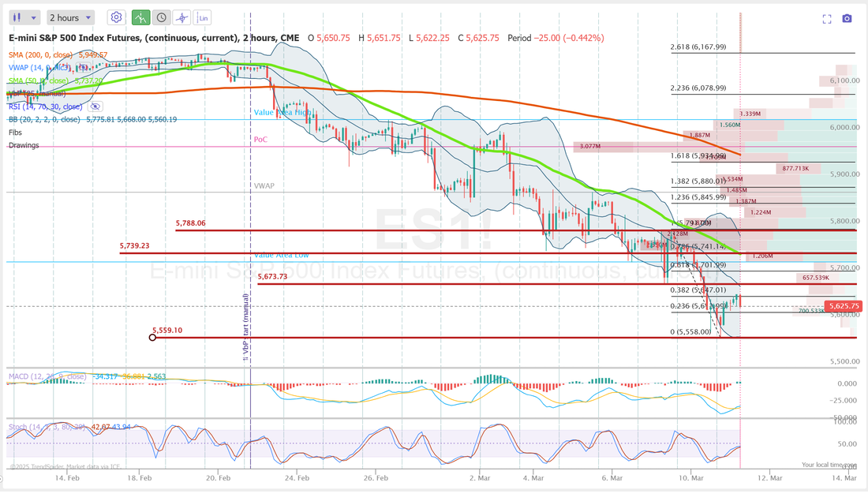Click the 5,788.06 horizontal line label
Screen dimensions: 868x501
click(190, 223)
